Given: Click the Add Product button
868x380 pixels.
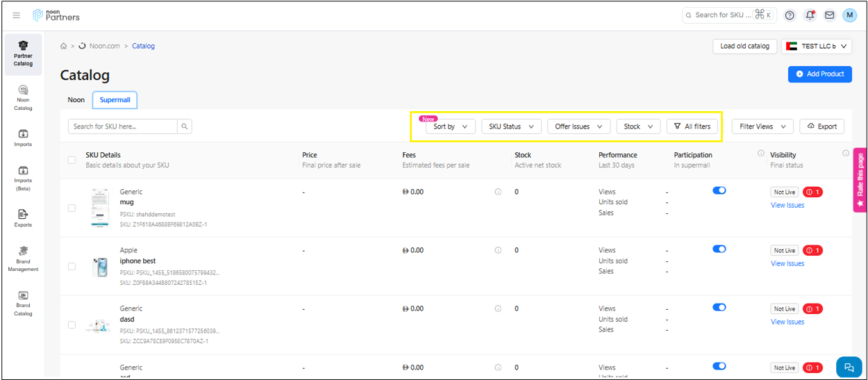Looking at the screenshot, I should coord(819,74).
